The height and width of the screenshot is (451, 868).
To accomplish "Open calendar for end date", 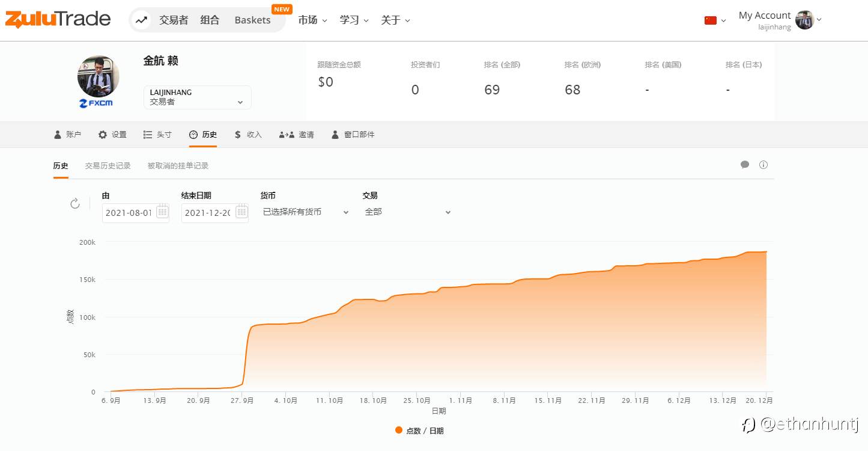I will [x=241, y=212].
